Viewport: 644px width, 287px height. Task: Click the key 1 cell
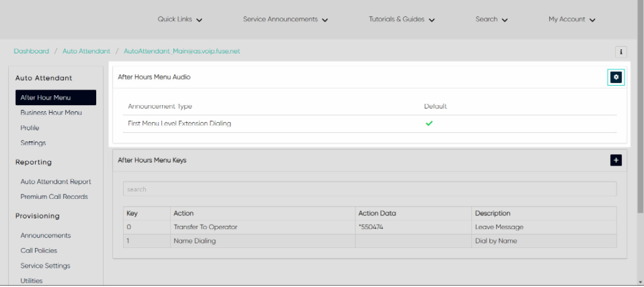tap(146, 241)
